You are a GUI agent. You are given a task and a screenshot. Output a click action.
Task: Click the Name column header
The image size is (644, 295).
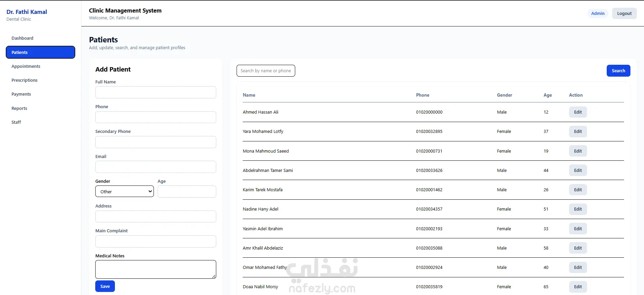coord(249,95)
